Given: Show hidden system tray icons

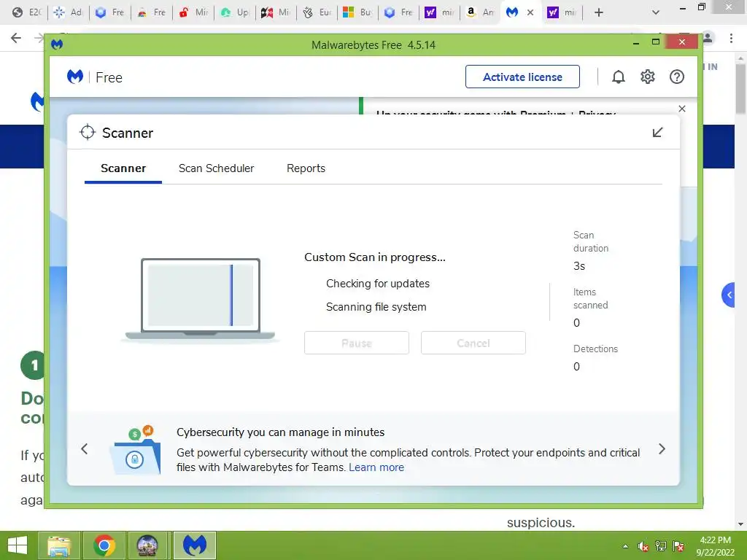Looking at the screenshot, I should click(625, 546).
